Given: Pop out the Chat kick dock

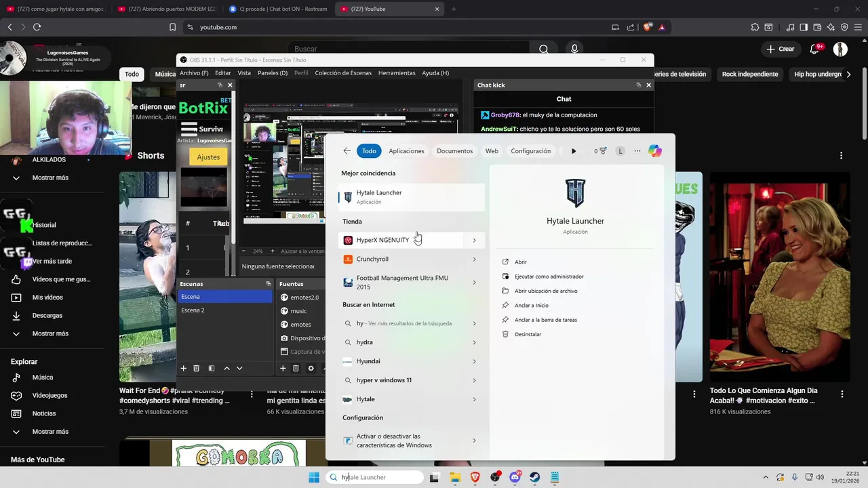Looking at the screenshot, I should [638, 85].
